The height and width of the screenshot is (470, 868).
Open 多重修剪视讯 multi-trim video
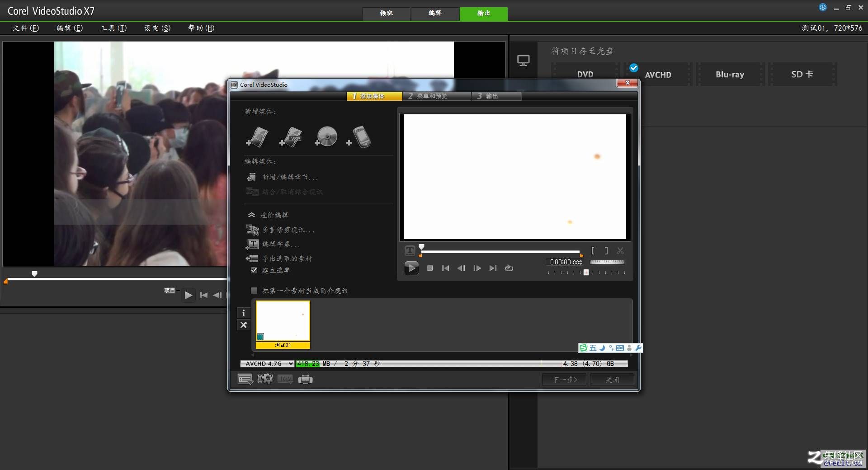[x=280, y=230]
